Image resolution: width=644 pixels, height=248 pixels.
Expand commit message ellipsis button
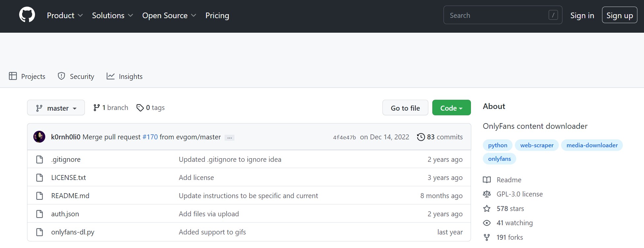230,137
